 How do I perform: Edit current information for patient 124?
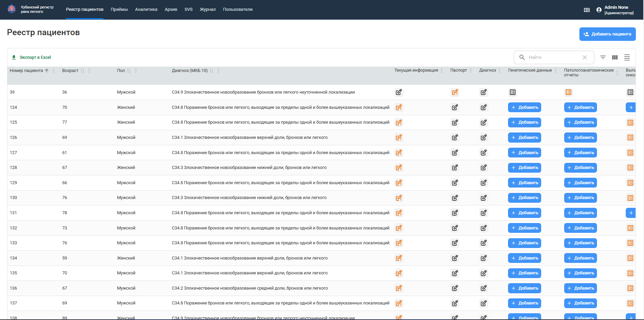(399, 107)
